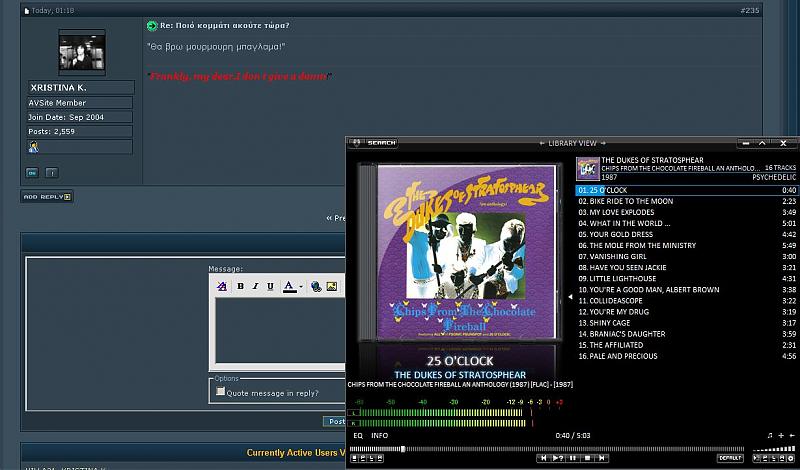
Task: Switch to next view with right arrow by LIBRARY VIEW
Action: [603, 143]
